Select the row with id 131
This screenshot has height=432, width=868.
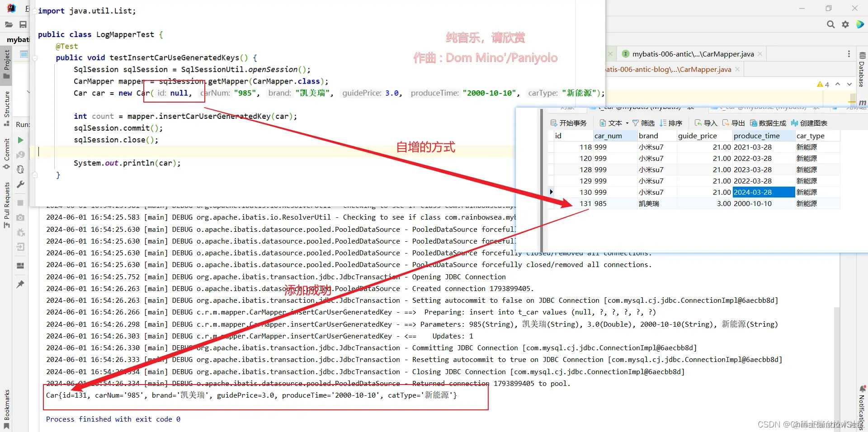(x=694, y=203)
